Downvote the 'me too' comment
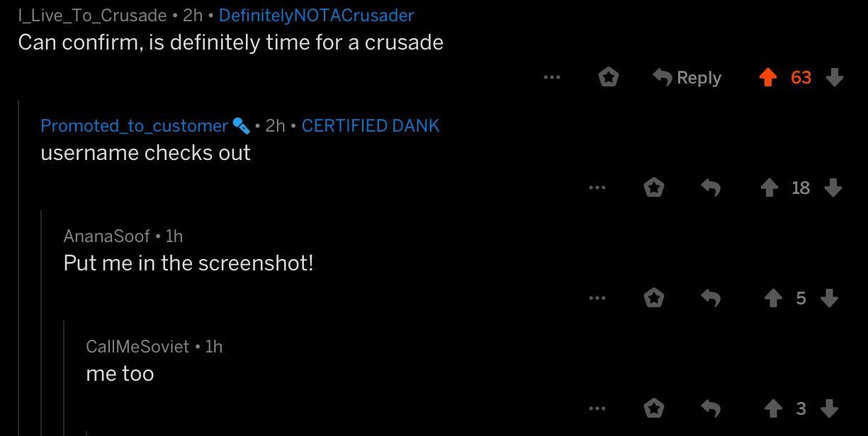Image resolution: width=868 pixels, height=436 pixels. 829,408
